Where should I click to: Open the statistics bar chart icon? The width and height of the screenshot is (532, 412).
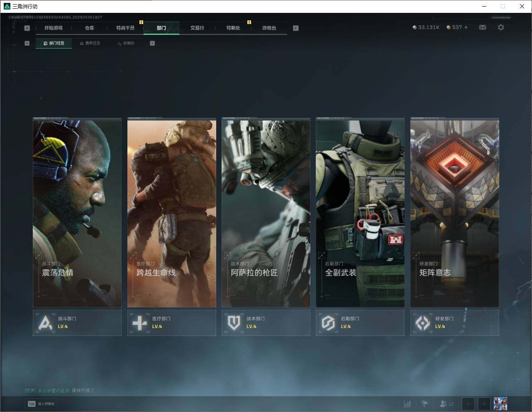[x=408, y=404]
